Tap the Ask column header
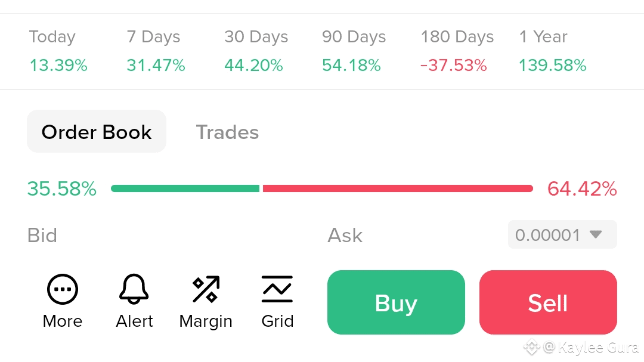Image resolution: width=644 pixels, height=362 pixels. click(345, 235)
